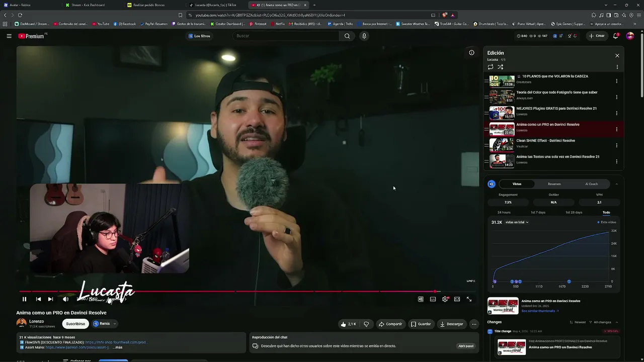The height and width of the screenshot is (362, 644).
Task: Sort changes by Newest
Action: tap(578, 322)
